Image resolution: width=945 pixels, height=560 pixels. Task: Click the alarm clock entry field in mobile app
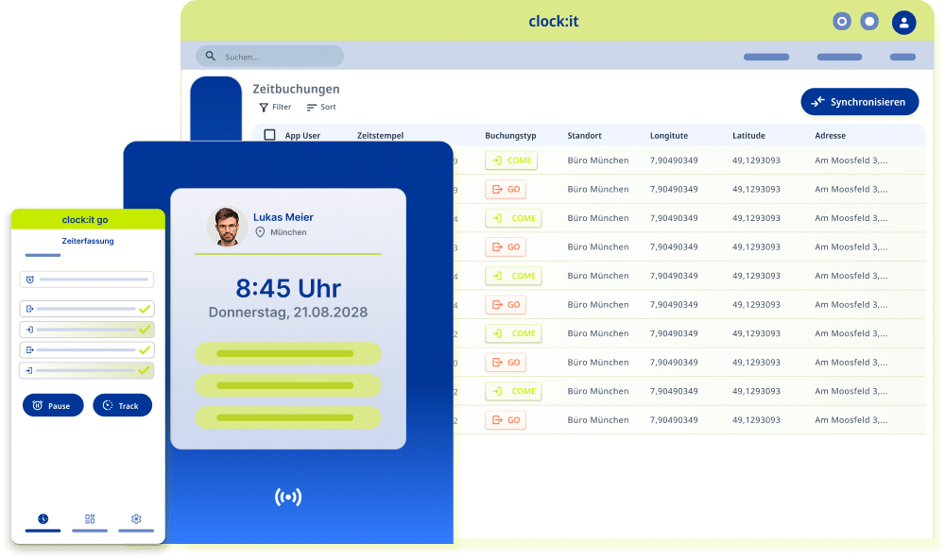coord(87,280)
